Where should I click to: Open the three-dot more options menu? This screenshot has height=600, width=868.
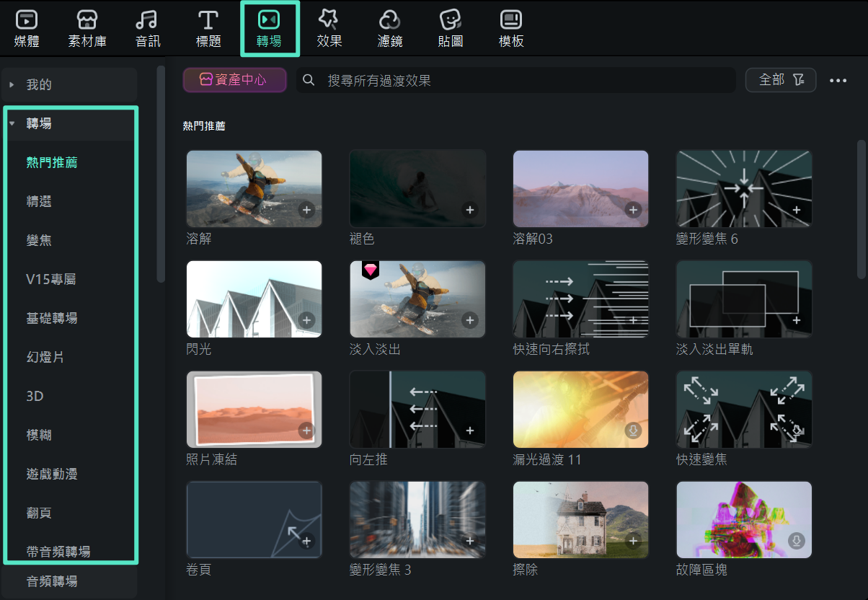[838, 81]
